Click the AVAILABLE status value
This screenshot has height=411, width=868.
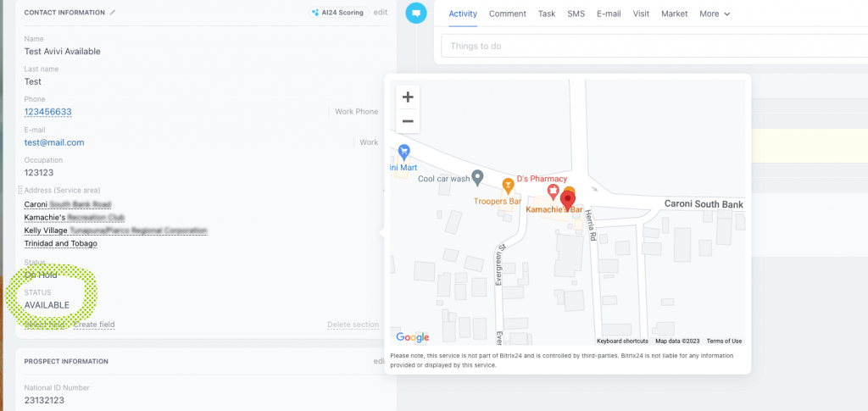pos(47,305)
